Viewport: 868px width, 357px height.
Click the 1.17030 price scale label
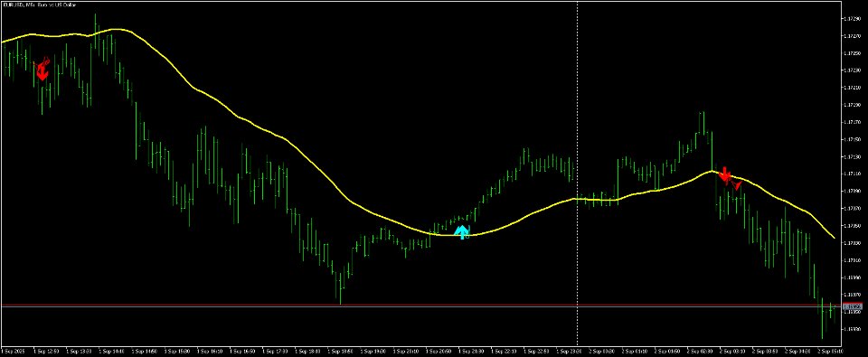pyautogui.click(x=852, y=243)
